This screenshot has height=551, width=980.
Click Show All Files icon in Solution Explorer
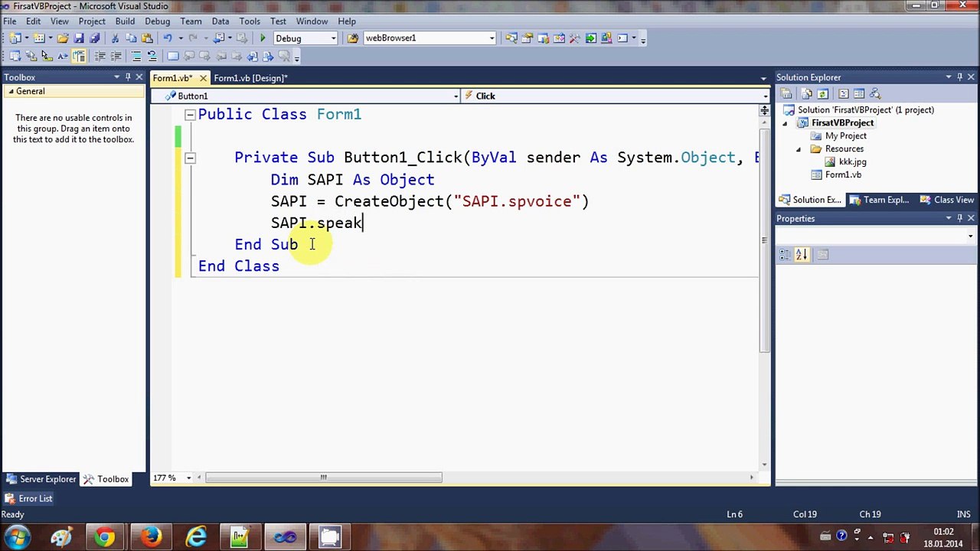[x=807, y=93]
